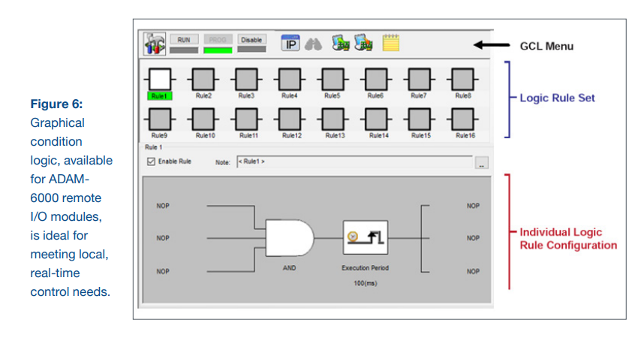The height and width of the screenshot is (338, 644).
Task: Click the GCL configuration tools icon
Action: point(155,44)
